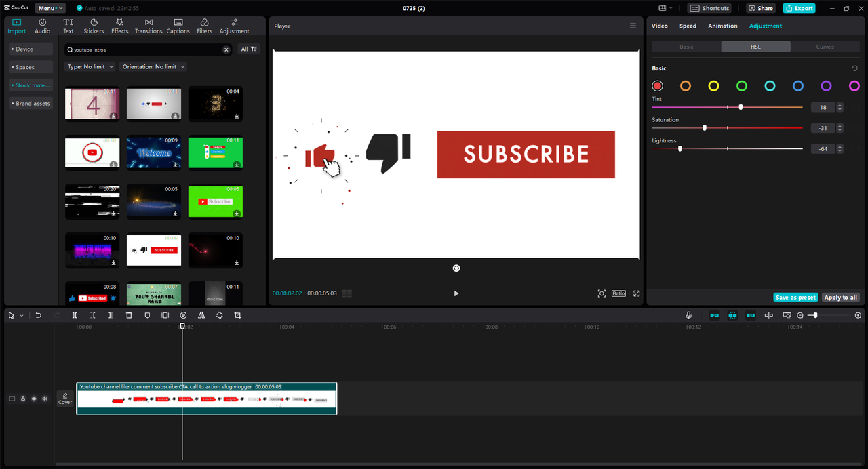Switch to the Video inspector tab
Viewport: 868px width, 469px height.
[x=659, y=26]
